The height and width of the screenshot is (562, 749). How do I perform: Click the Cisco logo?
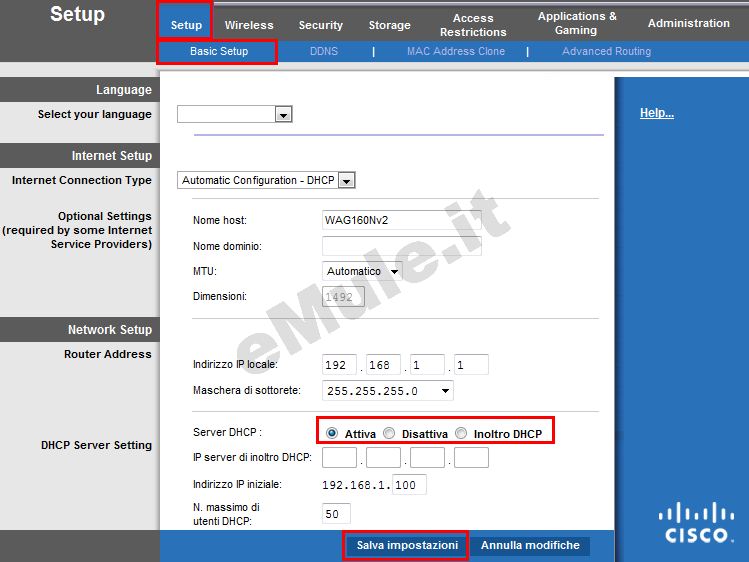pos(696,522)
